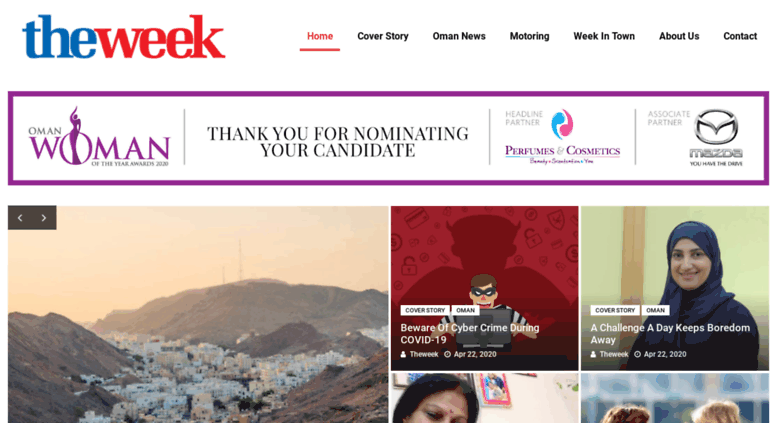Open the Contact page
Viewport: 777px width, 423px height.
[740, 36]
